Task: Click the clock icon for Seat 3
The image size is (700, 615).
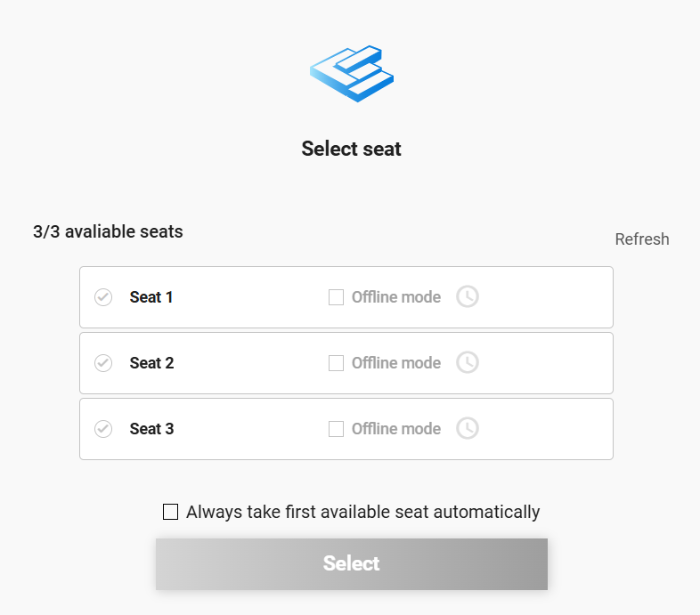Action: point(468,428)
